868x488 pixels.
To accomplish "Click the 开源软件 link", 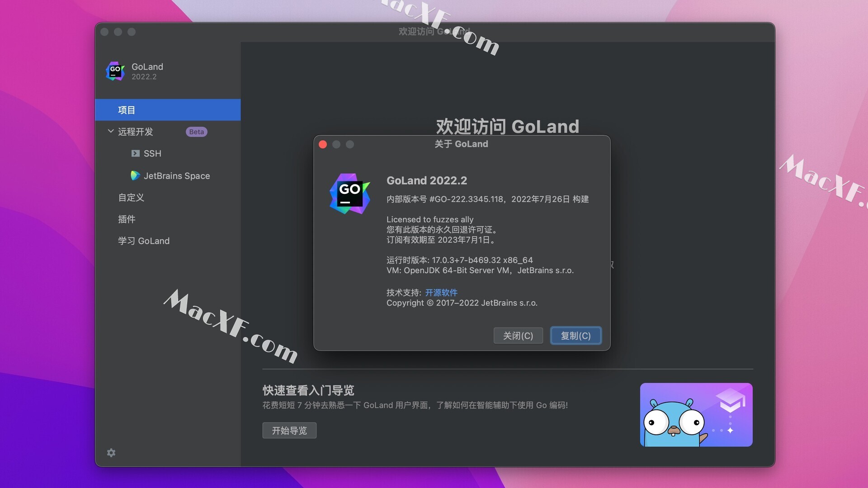I will click(441, 292).
